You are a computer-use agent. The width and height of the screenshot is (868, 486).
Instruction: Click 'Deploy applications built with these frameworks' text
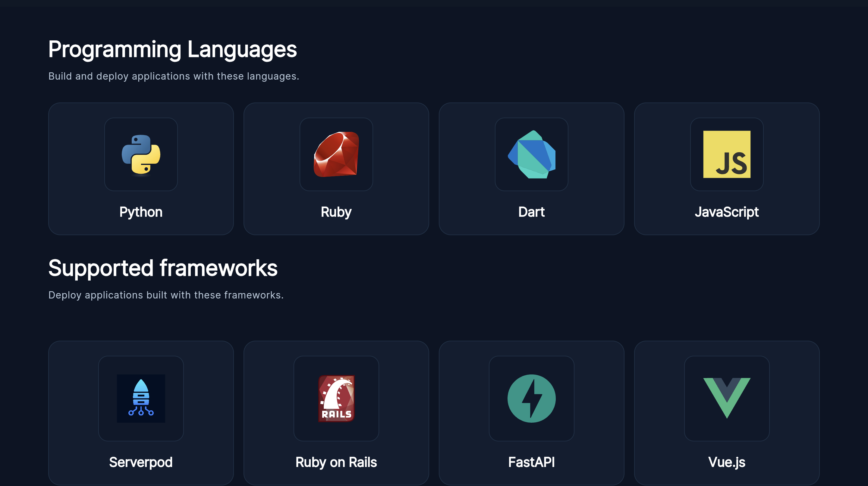coord(166,295)
